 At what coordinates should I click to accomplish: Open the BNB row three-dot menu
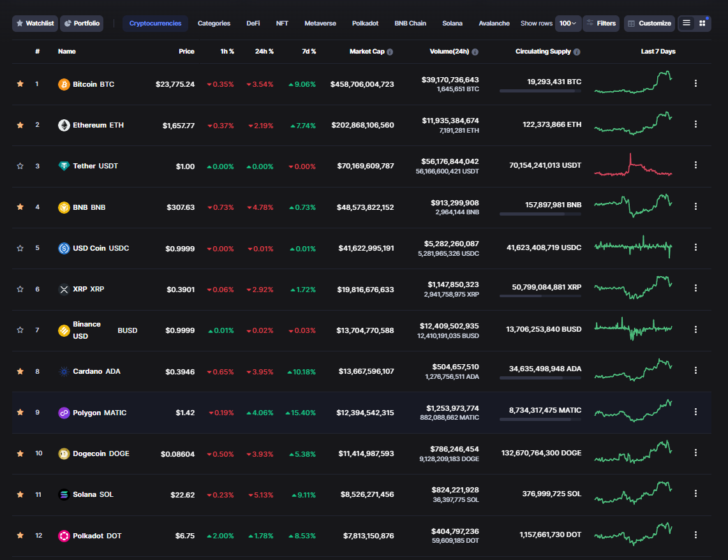[695, 207]
